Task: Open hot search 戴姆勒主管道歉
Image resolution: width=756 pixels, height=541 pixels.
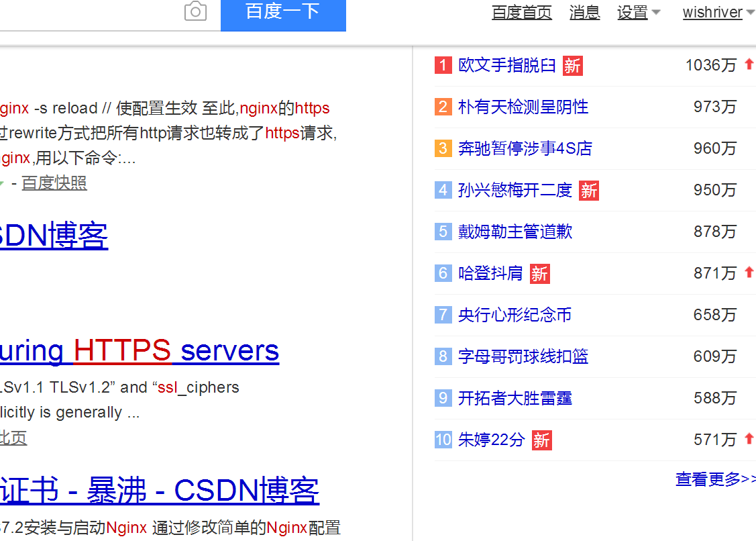Action: 515,231
